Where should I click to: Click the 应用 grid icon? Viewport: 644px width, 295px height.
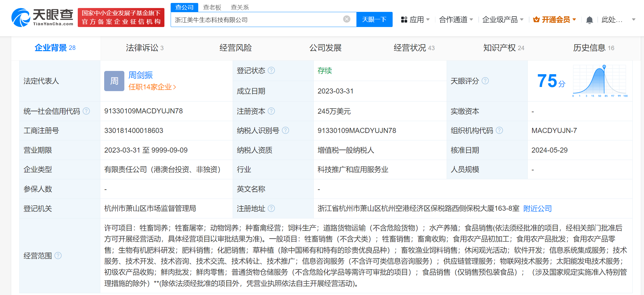[404, 19]
